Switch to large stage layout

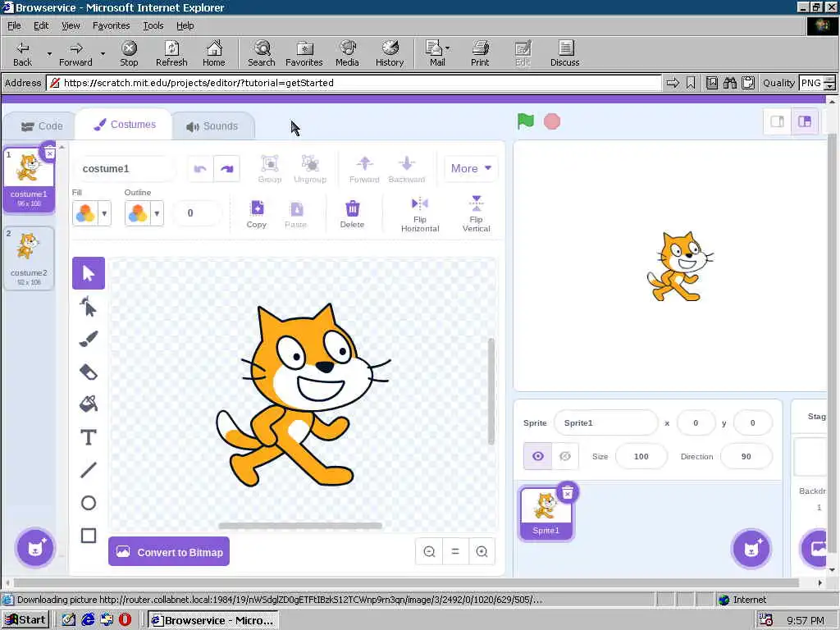pos(805,121)
